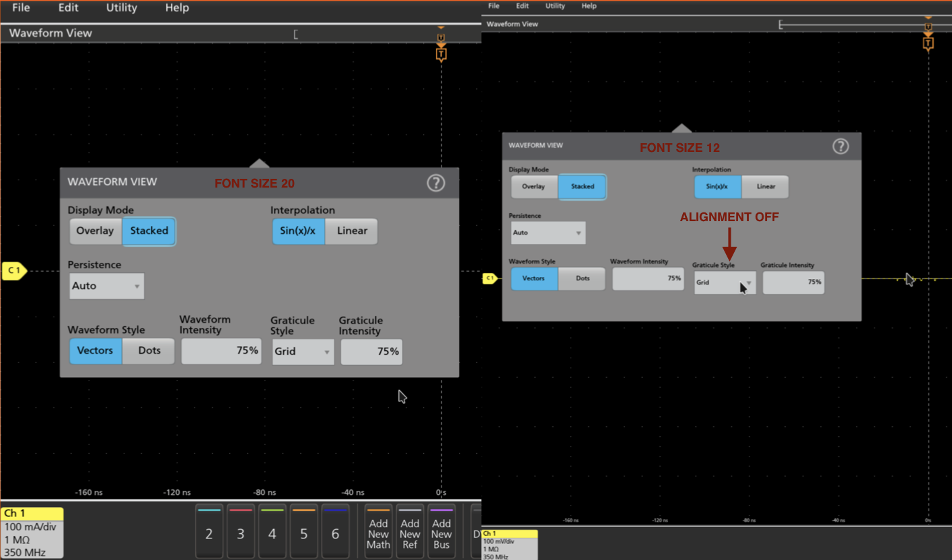Screen dimensions: 952x560
Task: Open Graticule Style Grid dropdown below Alignment Off arrow
Action: pyautogui.click(x=725, y=282)
